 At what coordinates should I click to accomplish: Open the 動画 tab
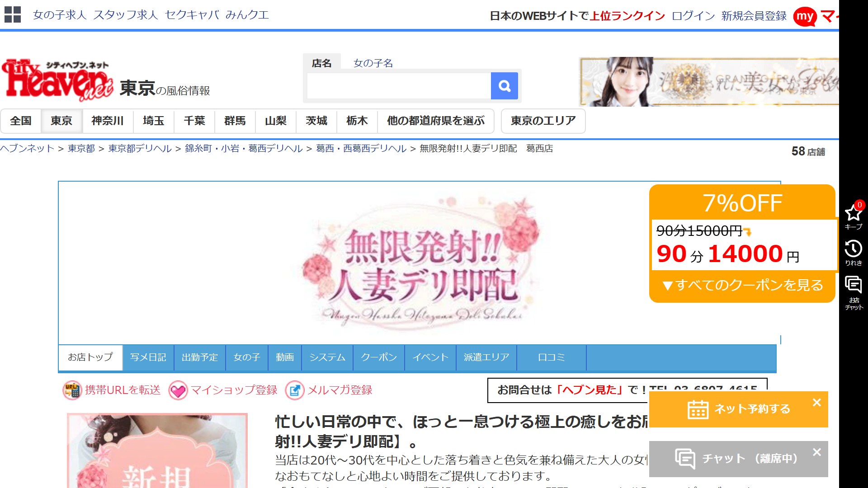pos(285,357)
